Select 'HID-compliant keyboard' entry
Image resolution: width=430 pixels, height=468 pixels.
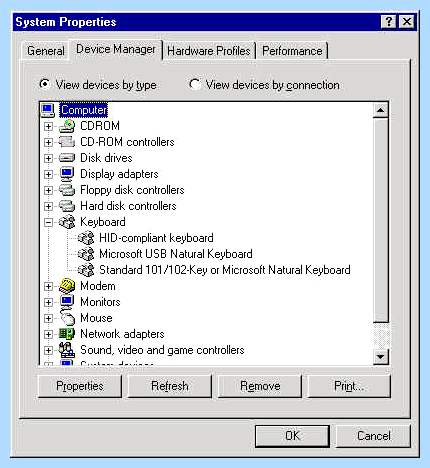click(x=156, y=238)
